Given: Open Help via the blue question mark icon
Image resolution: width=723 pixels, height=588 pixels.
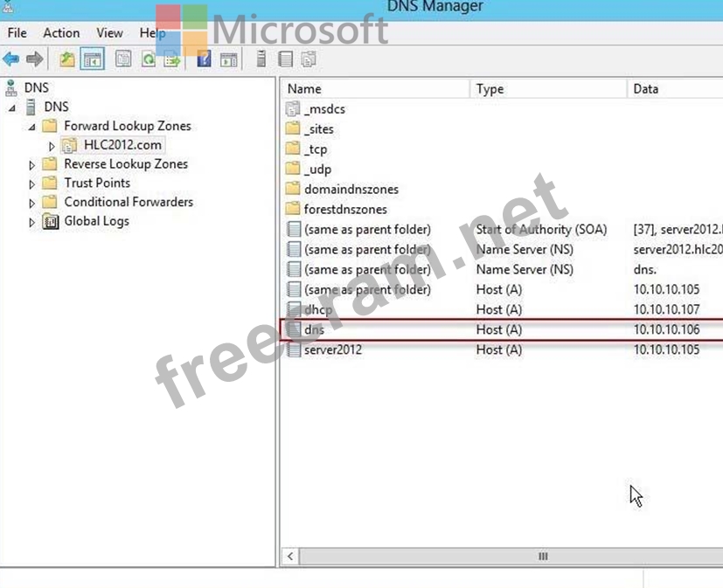Looking at the screenshot, I should (204, 59).
